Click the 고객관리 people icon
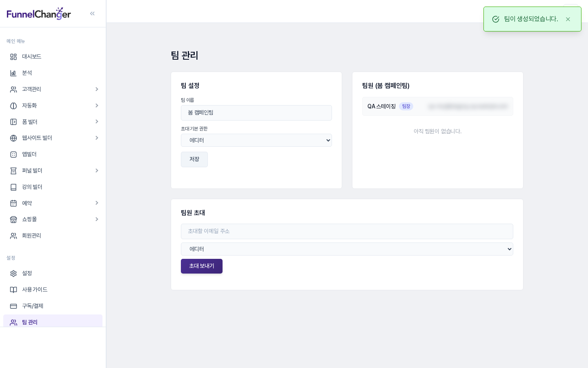 [x=13, y=89]
